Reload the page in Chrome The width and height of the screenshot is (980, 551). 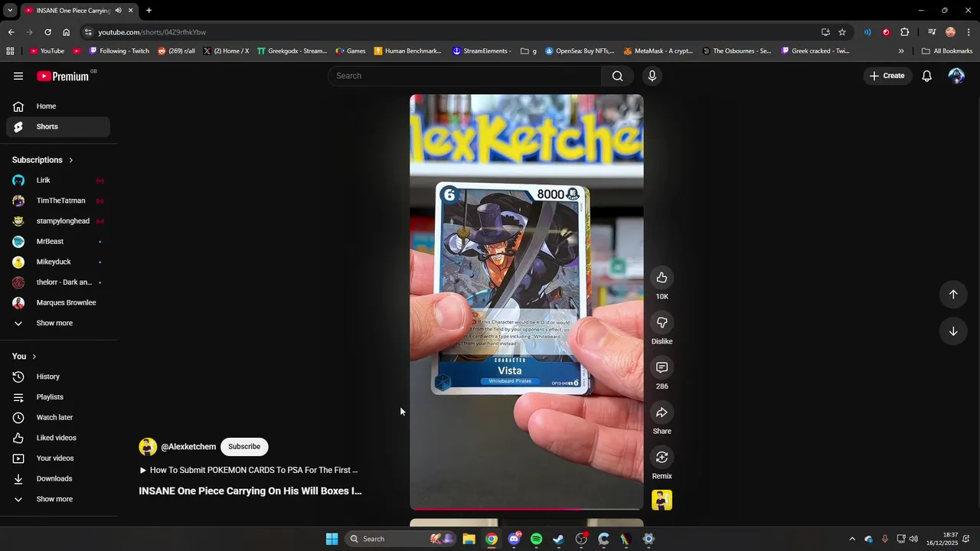[x=47, y=32]
